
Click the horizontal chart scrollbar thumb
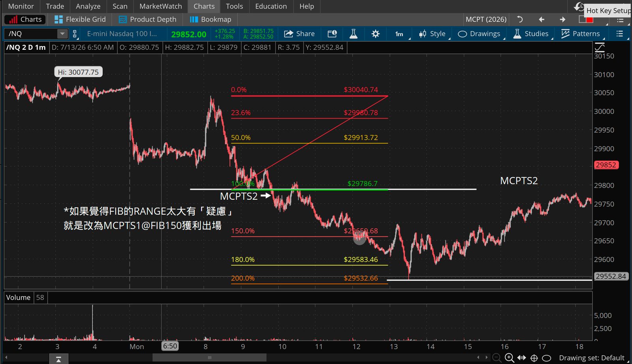pos(209,358)
